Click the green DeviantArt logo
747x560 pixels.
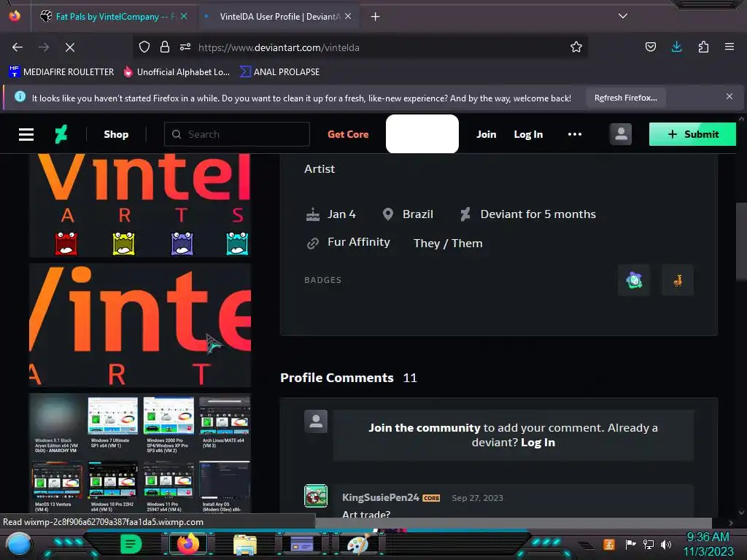click(61, 134)
